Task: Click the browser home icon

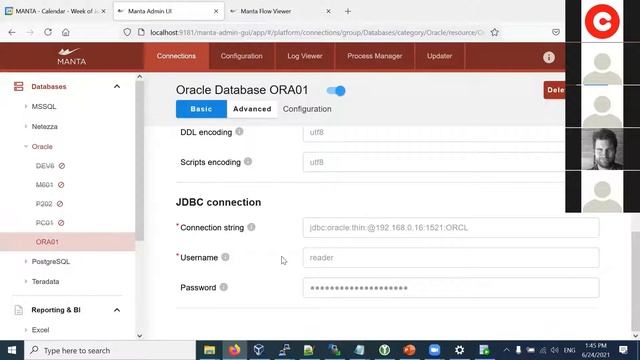Action: pos(66,32)
